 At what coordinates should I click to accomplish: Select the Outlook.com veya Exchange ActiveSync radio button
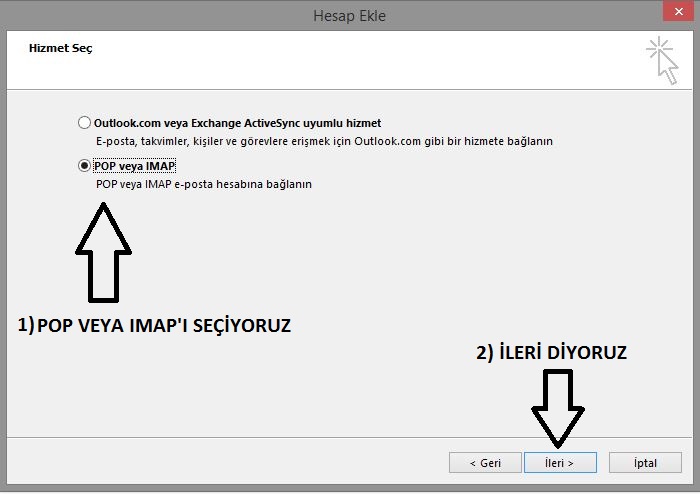point(84,123)
